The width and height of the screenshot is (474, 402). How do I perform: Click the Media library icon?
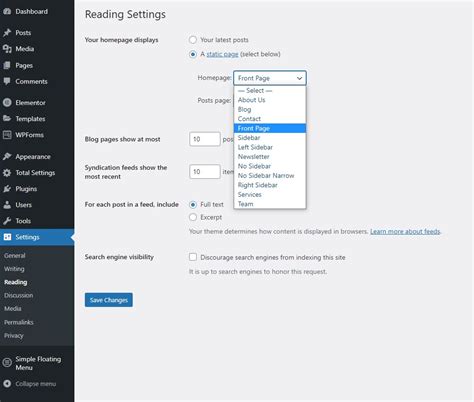[7, 49]
